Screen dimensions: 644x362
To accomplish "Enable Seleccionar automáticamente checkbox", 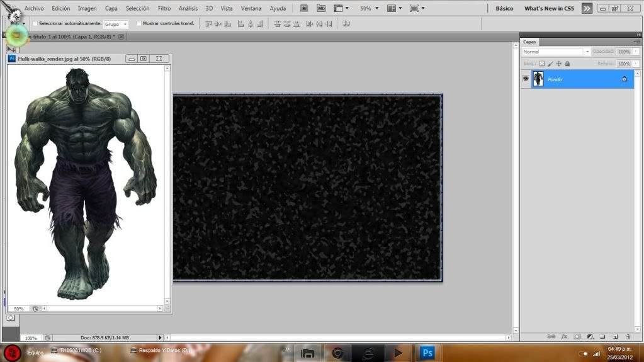I will 35,23.
